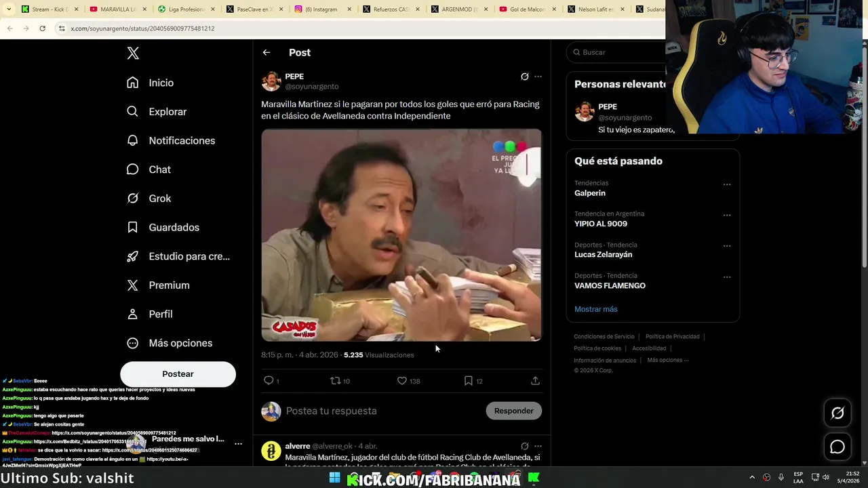Screen dimensions: 868x488
Task: Switch to the Gol de Malcom tab
Action: click(x=526, y=9)
